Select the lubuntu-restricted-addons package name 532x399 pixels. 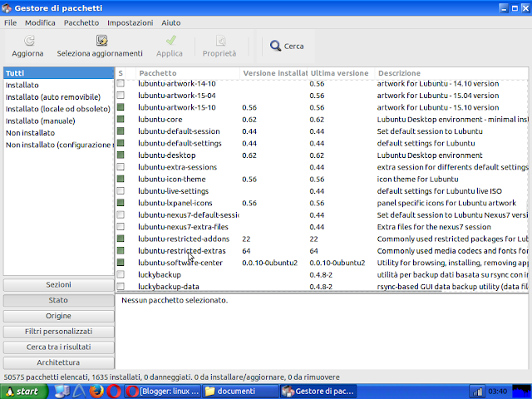click(184, 239)
